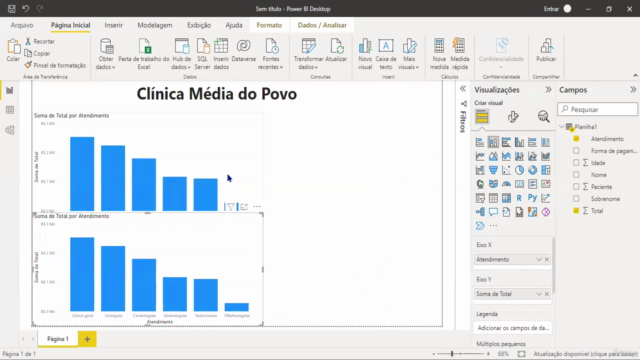Check the Paciente field
The height and width of the screenshot is (360, 640).
(x=576, y=187)
